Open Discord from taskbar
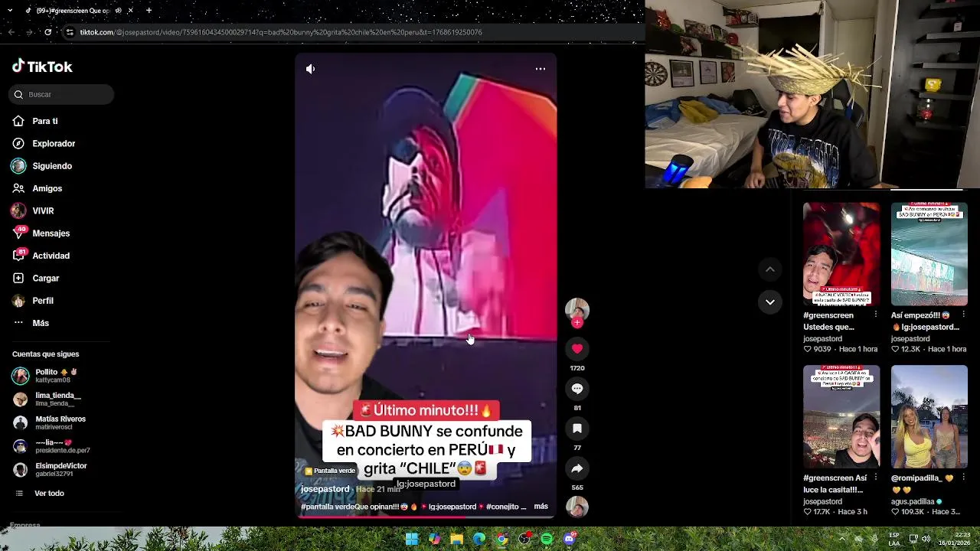The image size is (980, 551). coord(569,539)
